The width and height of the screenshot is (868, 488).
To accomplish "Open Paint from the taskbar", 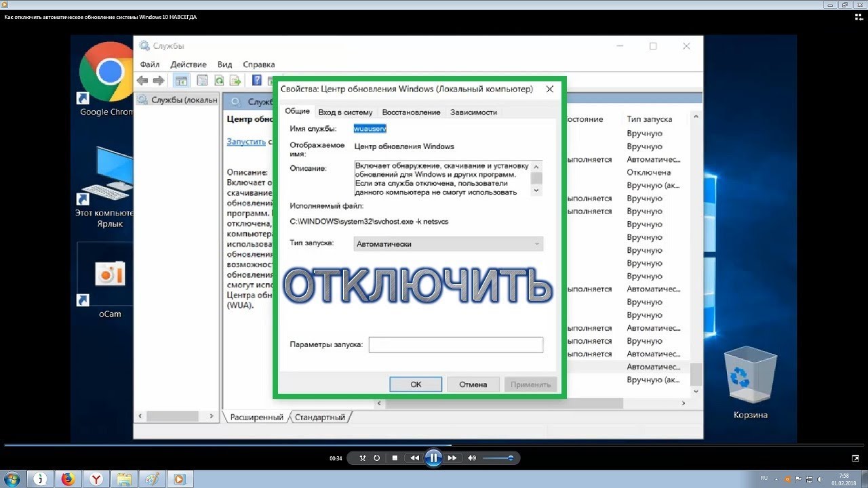I will point(152,479).
